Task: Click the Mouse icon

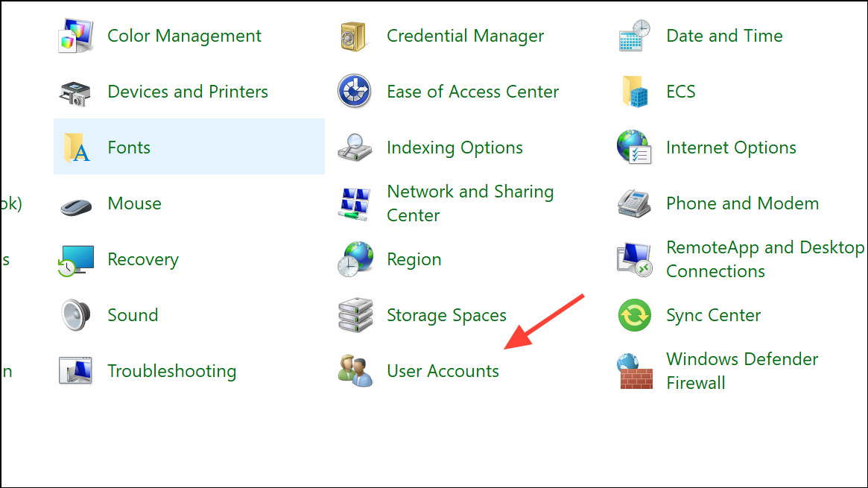Action: click(x=76, y=207)
